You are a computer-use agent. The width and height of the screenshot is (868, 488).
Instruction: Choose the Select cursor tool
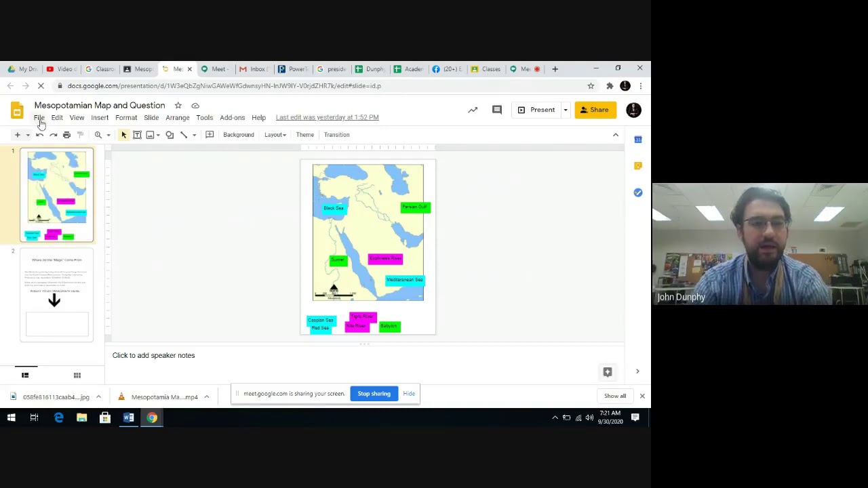pyautogui.click(x=124, y=135)
